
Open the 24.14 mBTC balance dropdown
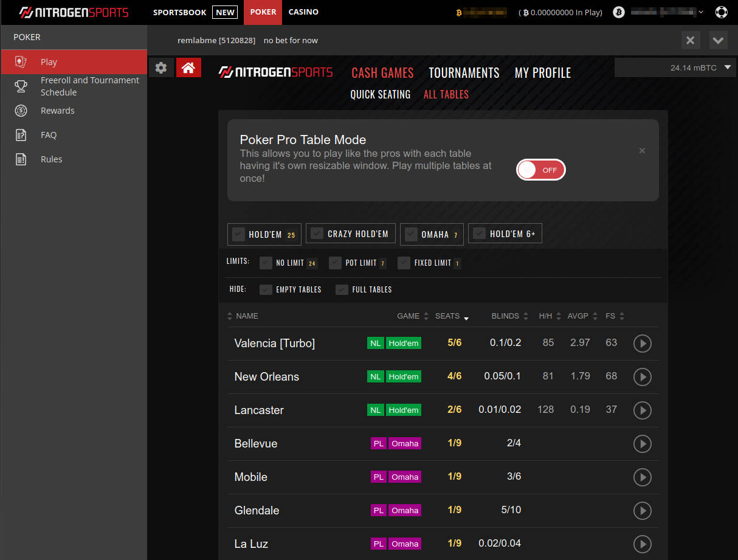click(x=676, y=68)
